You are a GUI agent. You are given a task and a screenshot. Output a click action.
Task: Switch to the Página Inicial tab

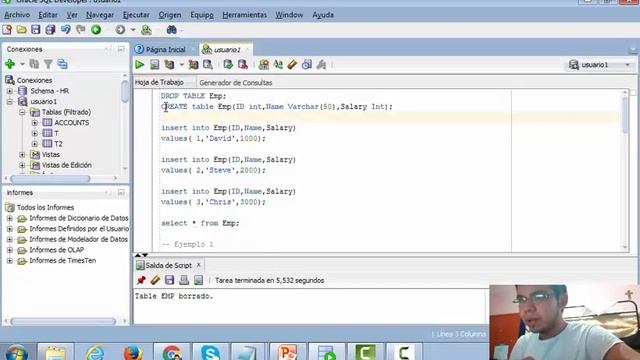[165, 49]
